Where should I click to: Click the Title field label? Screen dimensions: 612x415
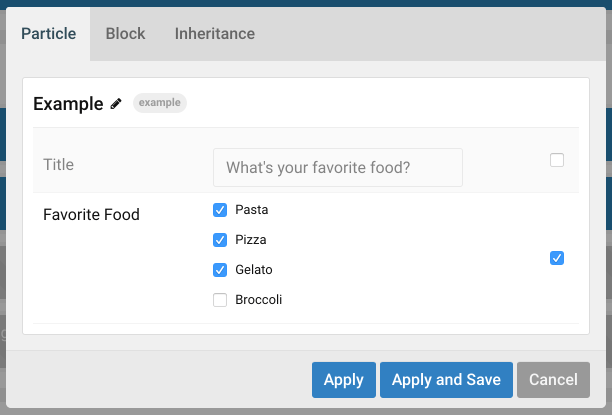[x=59, y=164]
